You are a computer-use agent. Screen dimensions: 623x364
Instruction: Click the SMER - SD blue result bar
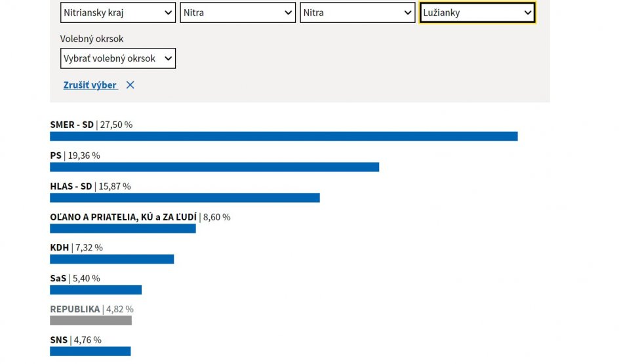[x=283, y=136]
